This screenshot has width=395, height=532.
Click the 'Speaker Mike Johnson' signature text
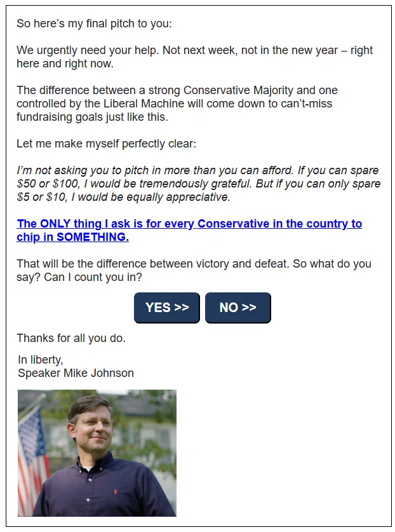tap(76, 373)
